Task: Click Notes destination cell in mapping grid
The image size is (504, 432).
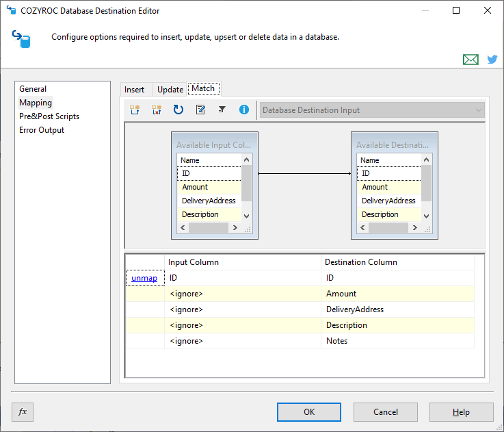Action: click(398, 341)
